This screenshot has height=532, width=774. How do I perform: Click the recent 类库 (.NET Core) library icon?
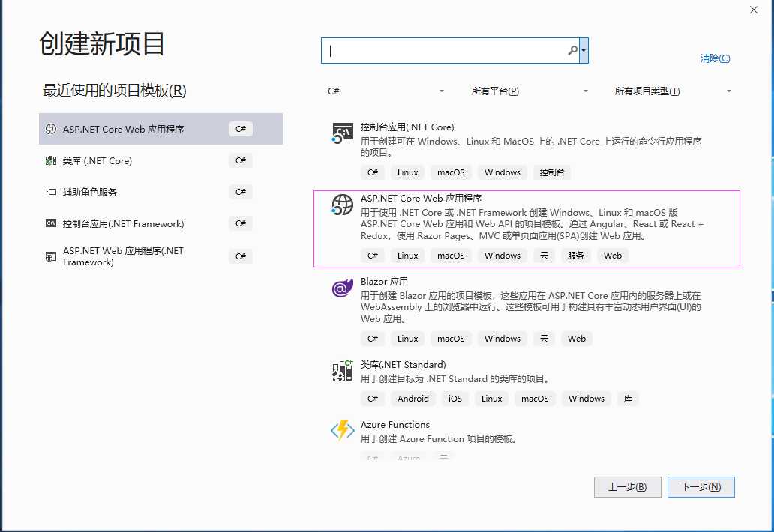pyautogui.click(x=51, y=161)
